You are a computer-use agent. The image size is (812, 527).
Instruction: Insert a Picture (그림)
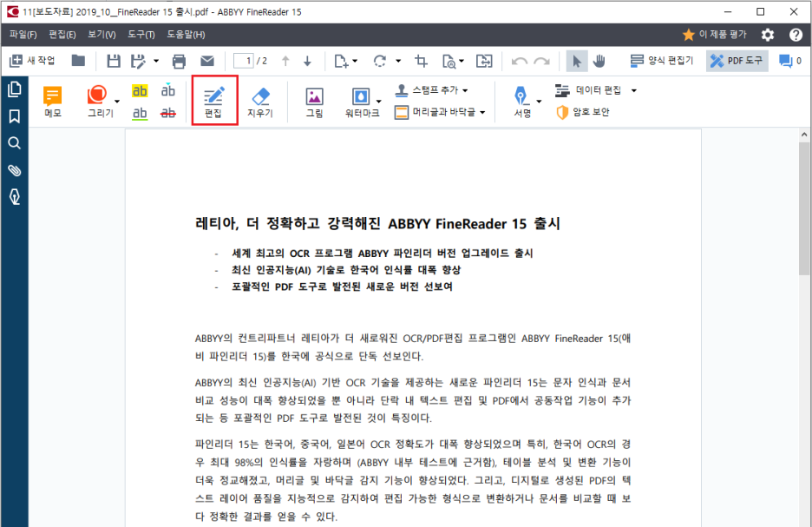point(314,102)
